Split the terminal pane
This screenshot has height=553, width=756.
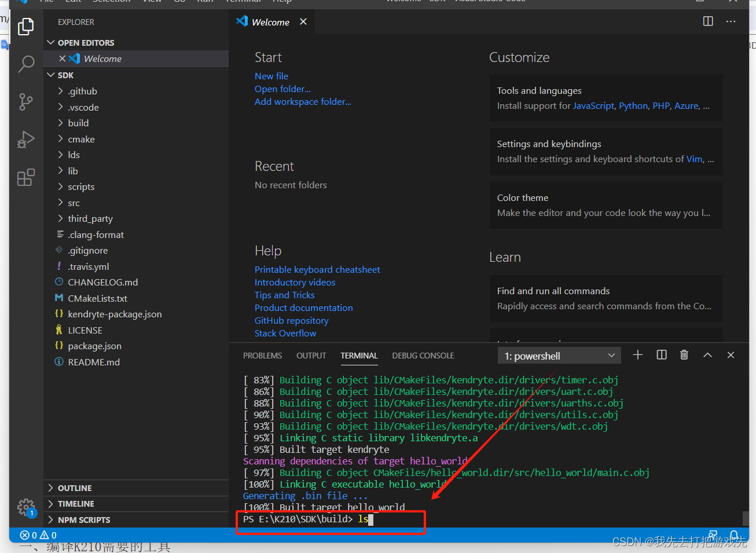[x=662, y=355]
